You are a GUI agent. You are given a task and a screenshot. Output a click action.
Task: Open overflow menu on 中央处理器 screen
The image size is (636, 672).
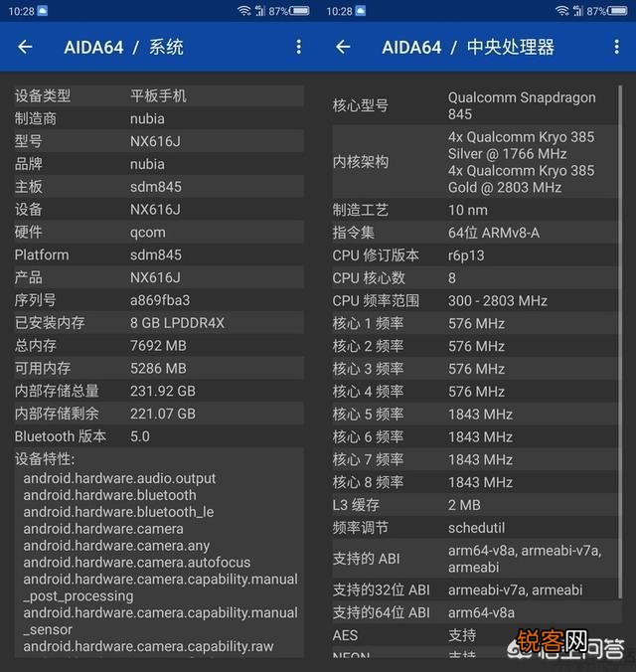pyautogui.click(x=616, y=47)
